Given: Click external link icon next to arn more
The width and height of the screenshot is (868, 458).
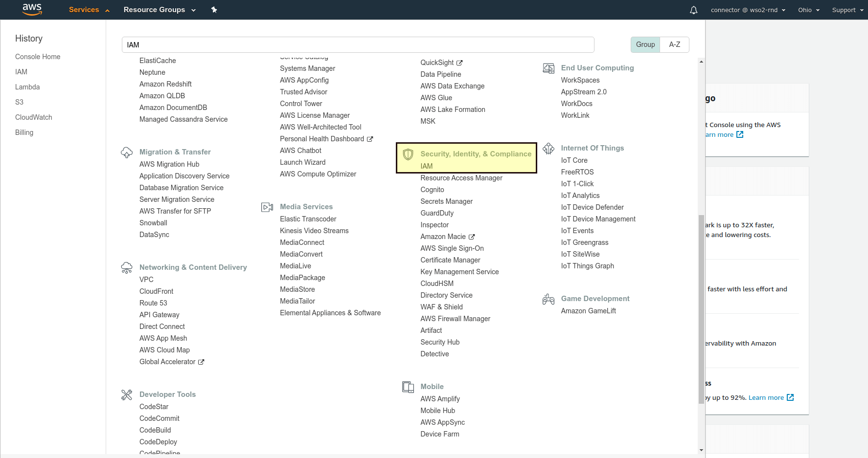Looking at the screenshot, I should pyautogui.click(x=740, y=134).
